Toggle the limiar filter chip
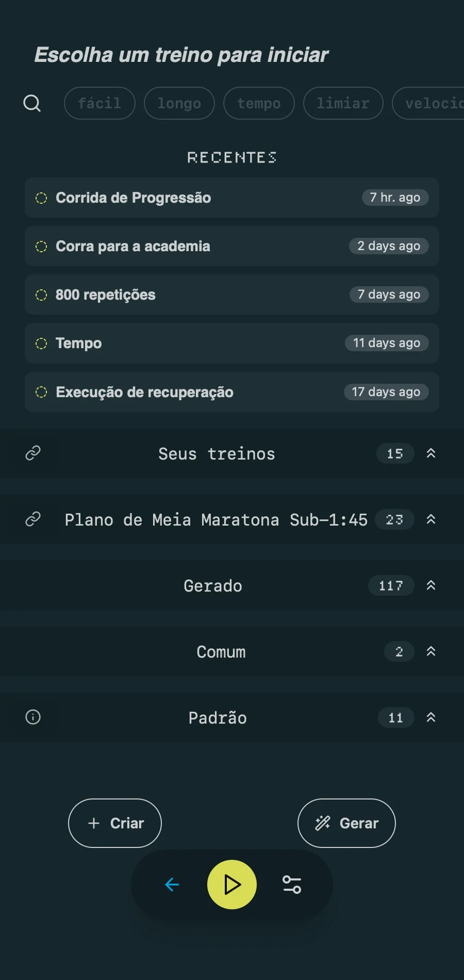 click(x=343, y=103)
